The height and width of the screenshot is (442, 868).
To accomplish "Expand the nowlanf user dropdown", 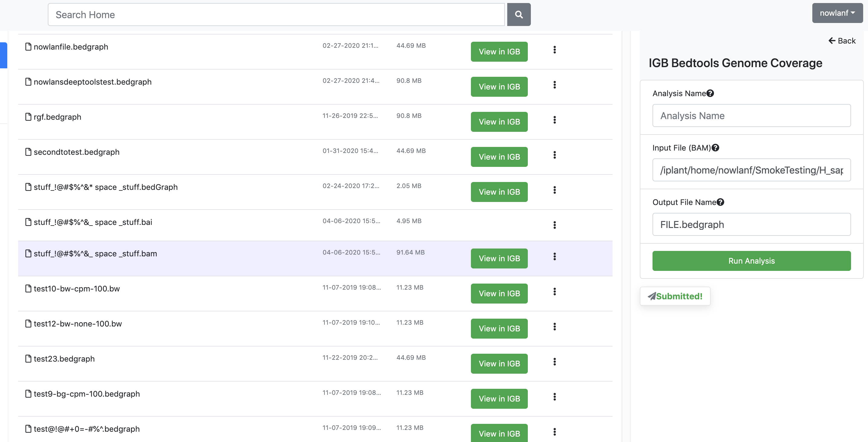I will pyautogui.click(x=837, y=13).
